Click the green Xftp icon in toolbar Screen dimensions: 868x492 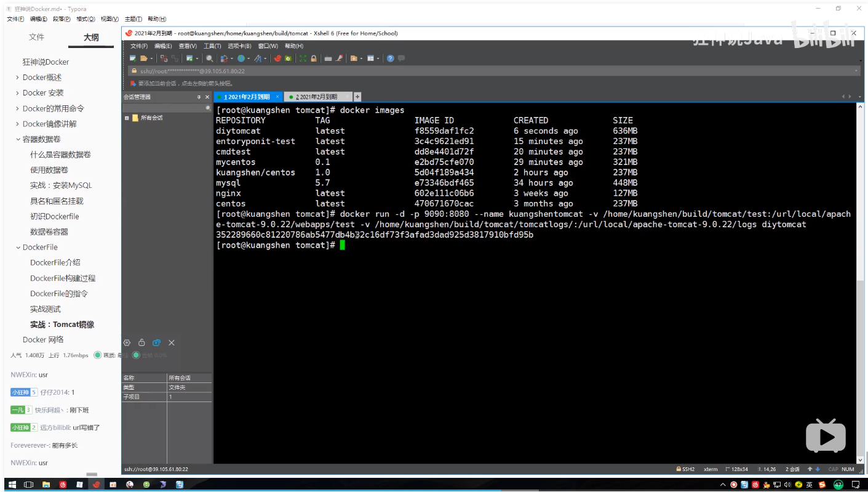288,58
